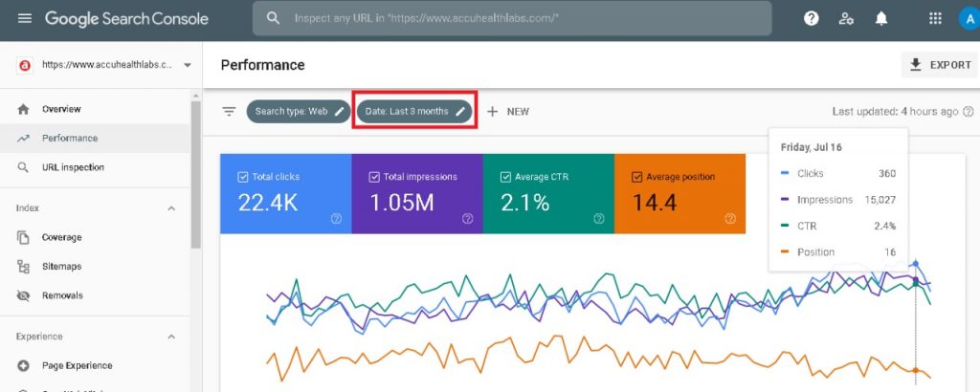Click the Export download arrow icon
The width and height of the screenshot is (980, 392).
[x=916, y=65]
